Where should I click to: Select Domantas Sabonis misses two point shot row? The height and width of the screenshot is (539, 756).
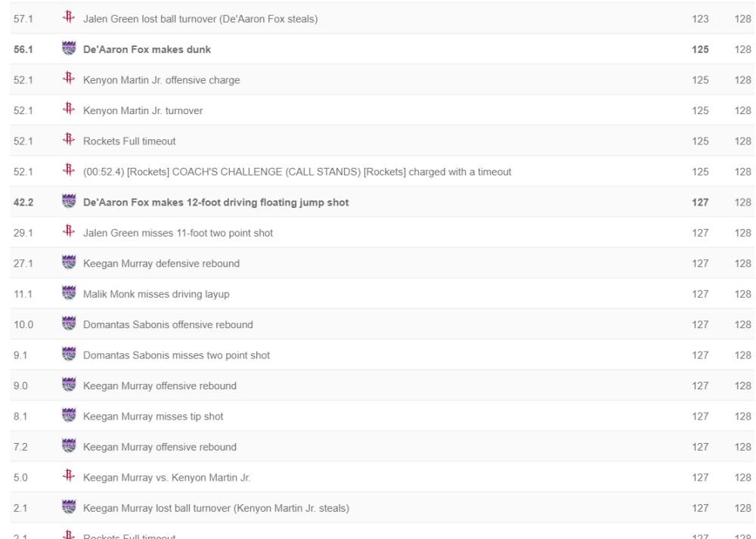pos(382,355)
